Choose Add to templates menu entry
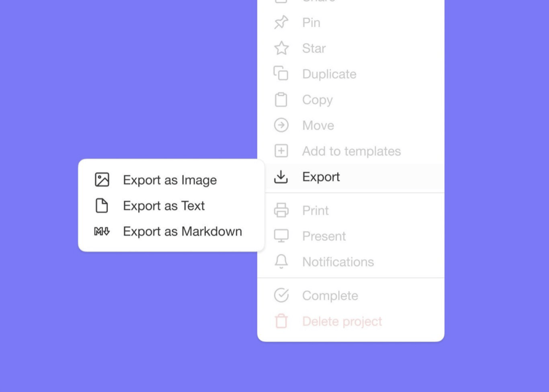This screenshot has width=549, height=392. (x=351, y=151)
